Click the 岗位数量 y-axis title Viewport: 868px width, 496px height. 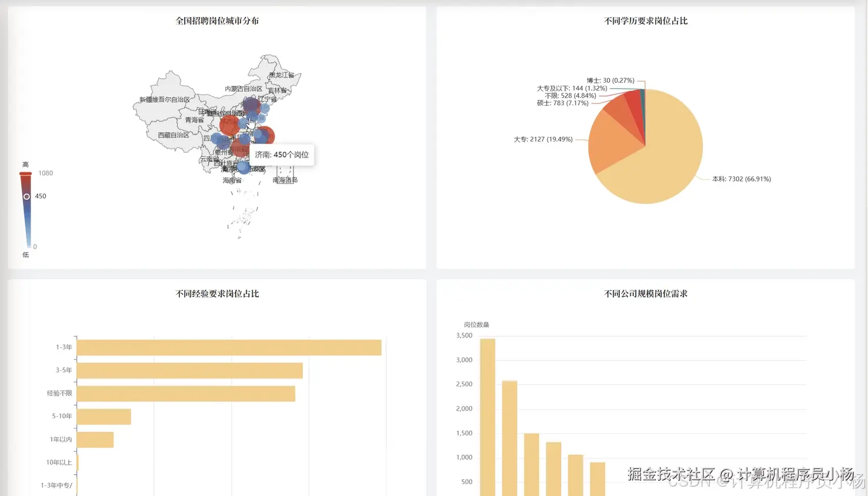tap(476, 324)
